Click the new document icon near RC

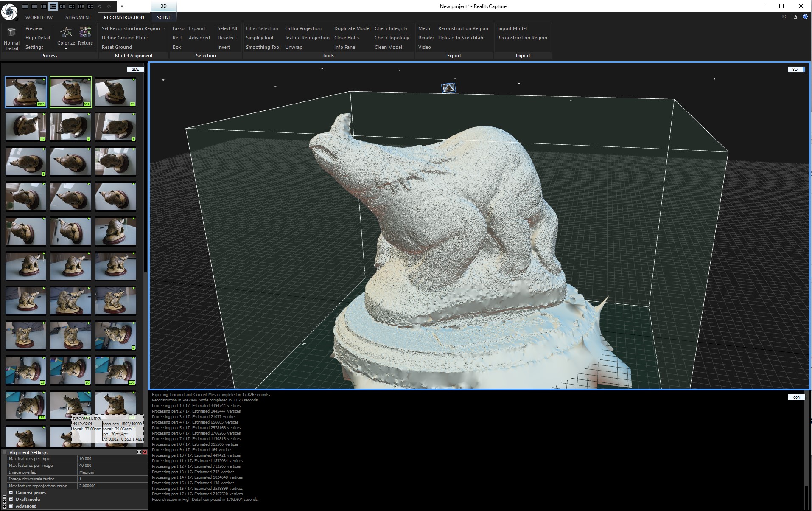coord(795,17)
